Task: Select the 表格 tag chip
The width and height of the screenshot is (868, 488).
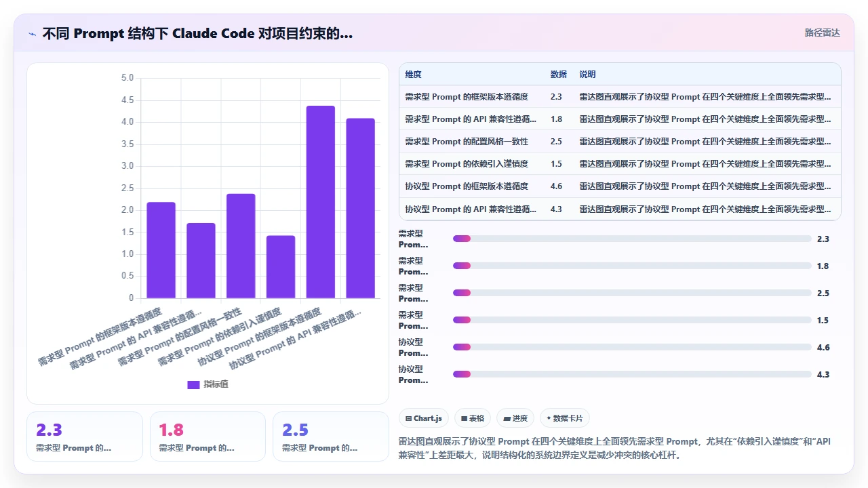Action: click(x=473, y=418)
